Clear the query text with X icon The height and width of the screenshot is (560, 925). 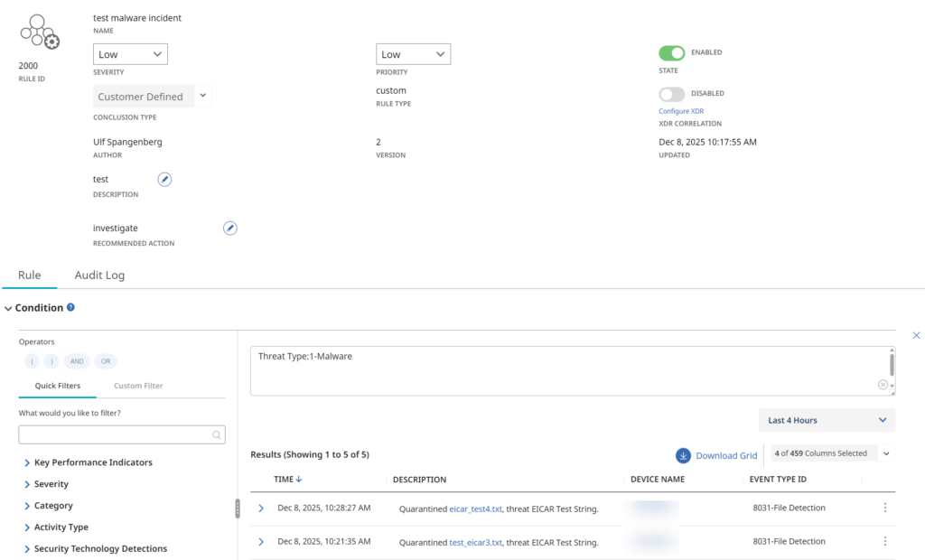coord(883,385)
